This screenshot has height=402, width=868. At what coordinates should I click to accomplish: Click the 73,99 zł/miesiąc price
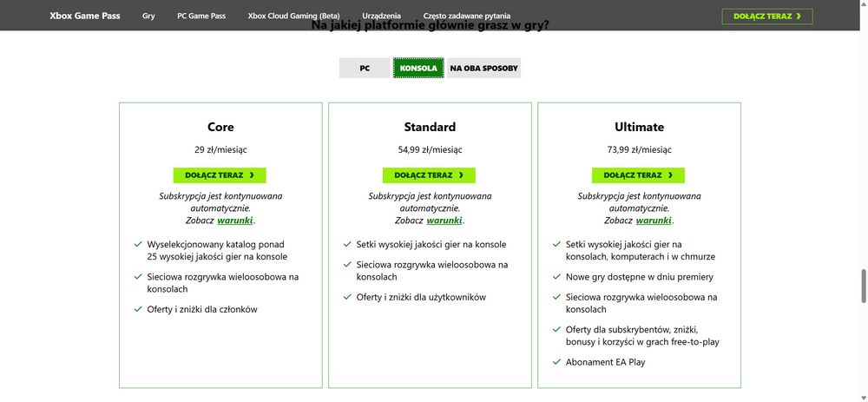[640, 149]
